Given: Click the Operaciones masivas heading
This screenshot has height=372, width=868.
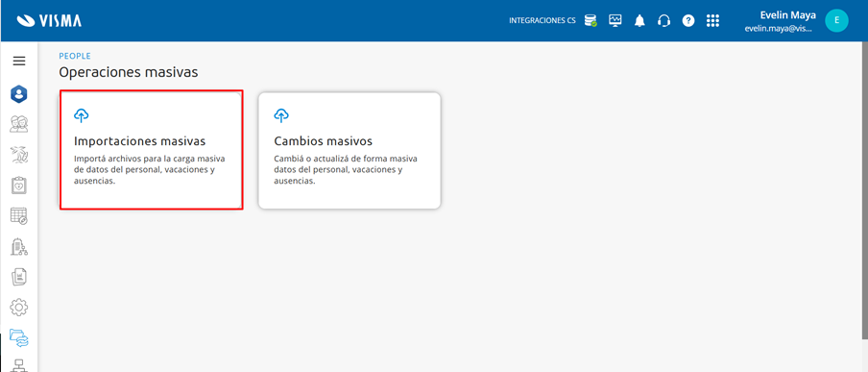Looking at the screenshot, I should [129, 72].
